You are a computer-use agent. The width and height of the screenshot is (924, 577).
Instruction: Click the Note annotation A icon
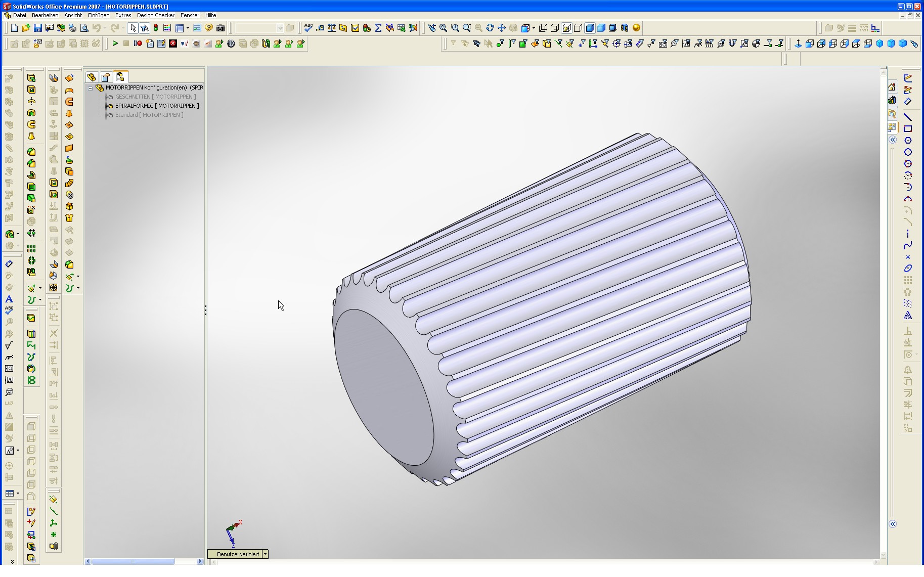pos(9,299)
